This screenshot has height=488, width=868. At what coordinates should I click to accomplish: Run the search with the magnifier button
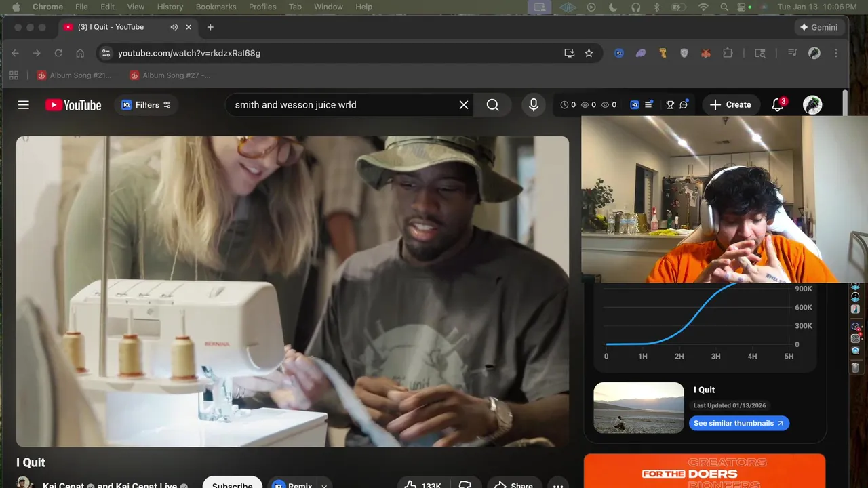pyautogui.click(x=493, y=105)
